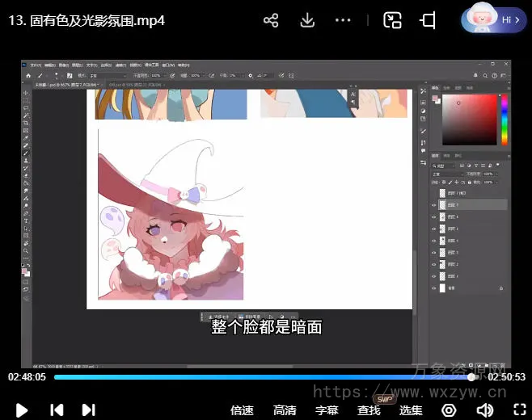
Task: Open the Hi assistant button
Action: tap(493, 20)
